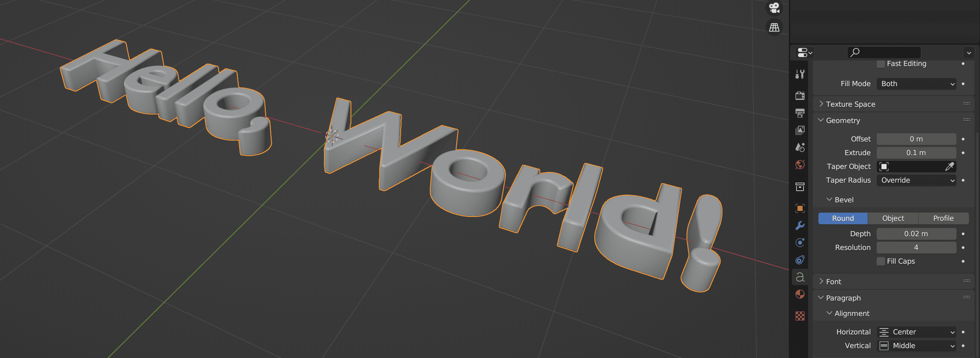Open the Taper Radius Override dropdown

[916, 180]
